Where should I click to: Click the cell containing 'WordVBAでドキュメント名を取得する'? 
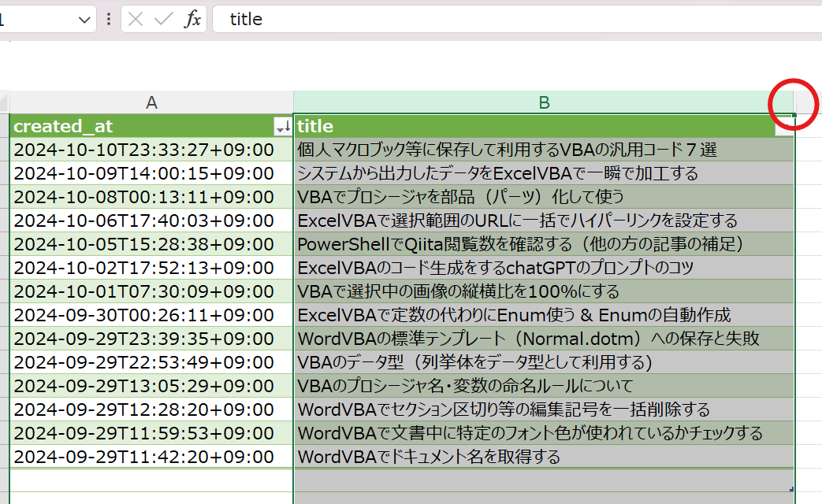(x=473, y=454)
